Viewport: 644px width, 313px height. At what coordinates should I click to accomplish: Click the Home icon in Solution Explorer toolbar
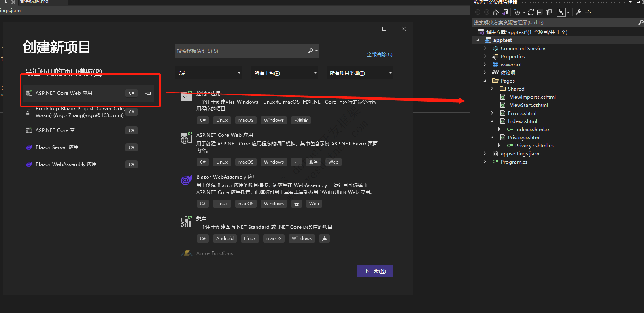pos(495,12)
